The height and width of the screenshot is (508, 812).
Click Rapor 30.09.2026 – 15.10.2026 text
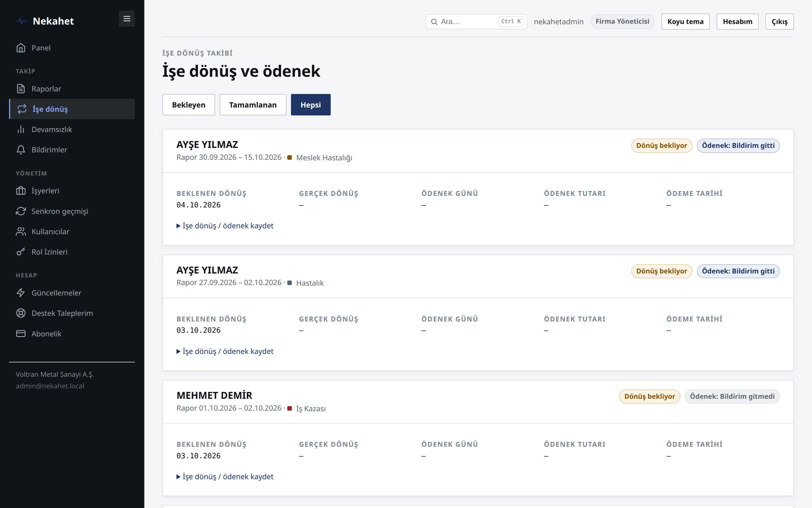click(x=229, y=157)
